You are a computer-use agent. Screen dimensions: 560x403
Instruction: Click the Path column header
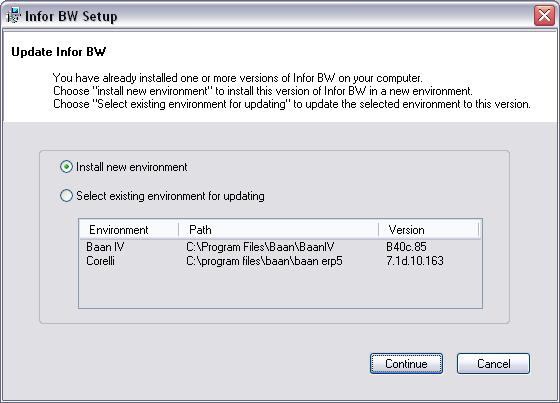click(x=279, y=230)
